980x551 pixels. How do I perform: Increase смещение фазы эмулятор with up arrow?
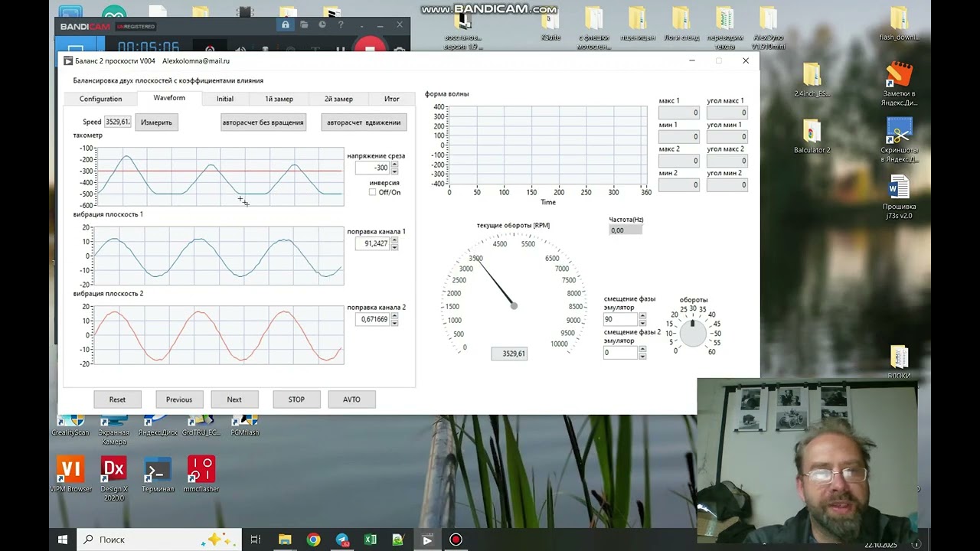[x=642, y=315]
